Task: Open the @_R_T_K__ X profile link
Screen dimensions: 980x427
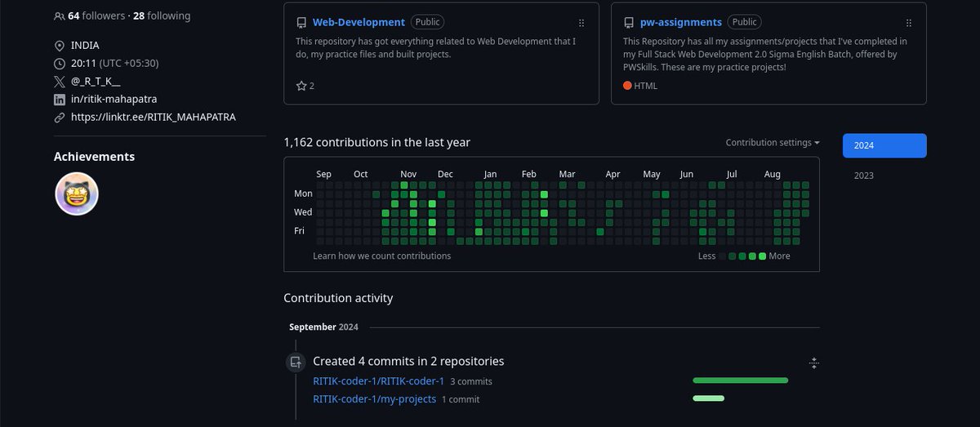Action: (96, 82)
